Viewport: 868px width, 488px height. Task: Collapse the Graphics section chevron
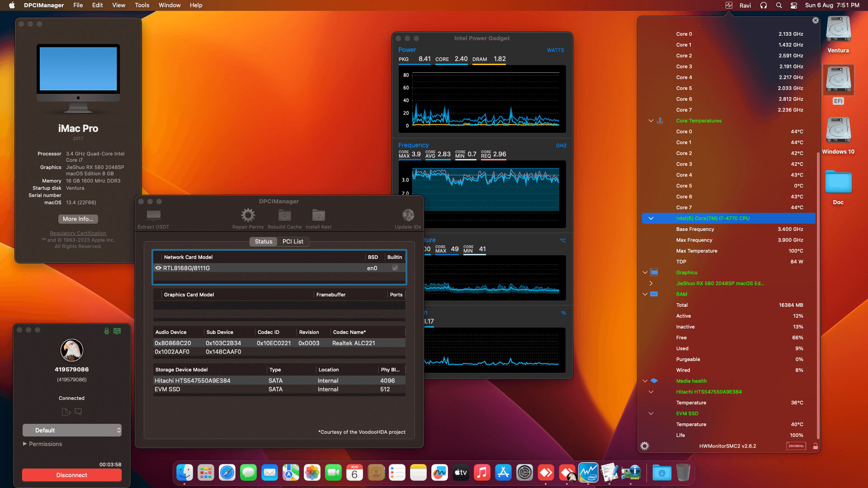click(x=645, y=272)
